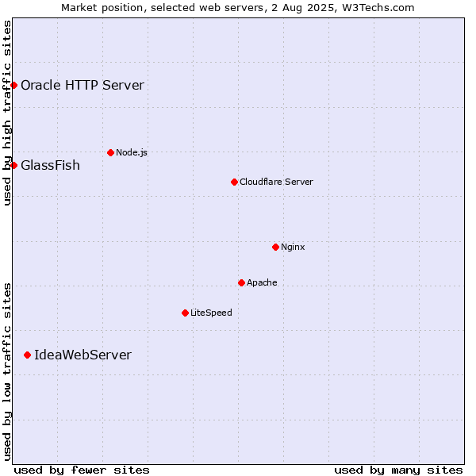Click the Oracle HTTP Server red data point
Viewport: 476px width, 476px height.
click(13, 86)
